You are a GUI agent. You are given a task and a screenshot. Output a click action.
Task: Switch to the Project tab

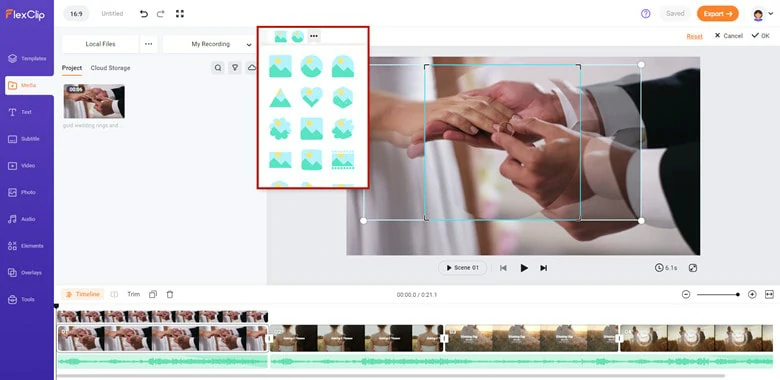(72, 68)
